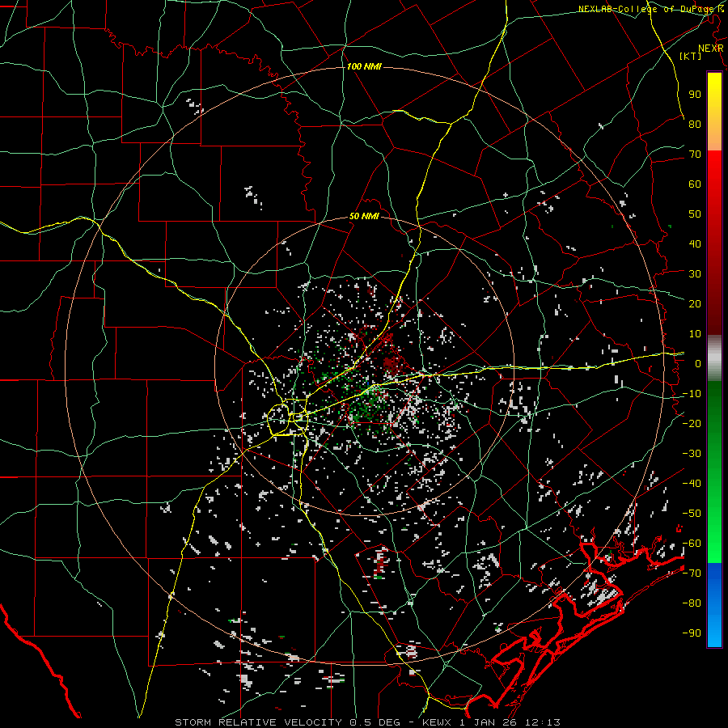Select the 10 value on velocity scale
728x728 pixels.
pyautogui.click(x=695, y=334)
